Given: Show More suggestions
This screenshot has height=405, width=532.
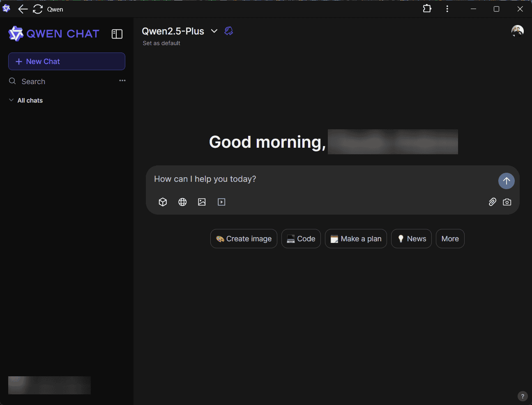Looking at the screenshot, I should pos(450,238).
